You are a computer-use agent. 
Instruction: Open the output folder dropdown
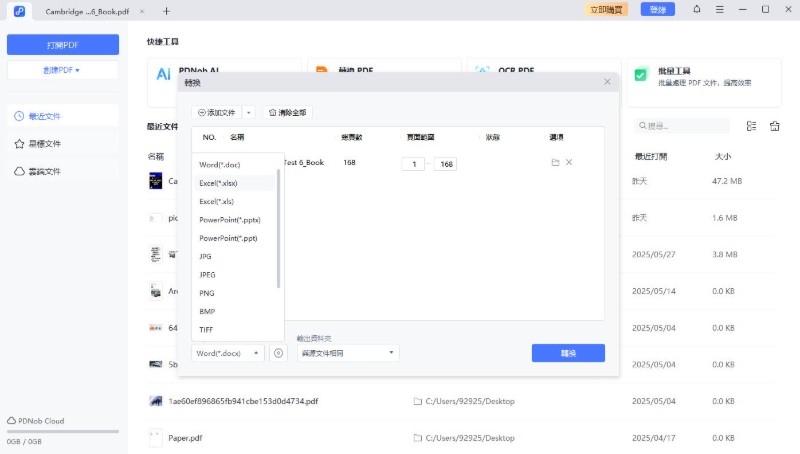348,353
